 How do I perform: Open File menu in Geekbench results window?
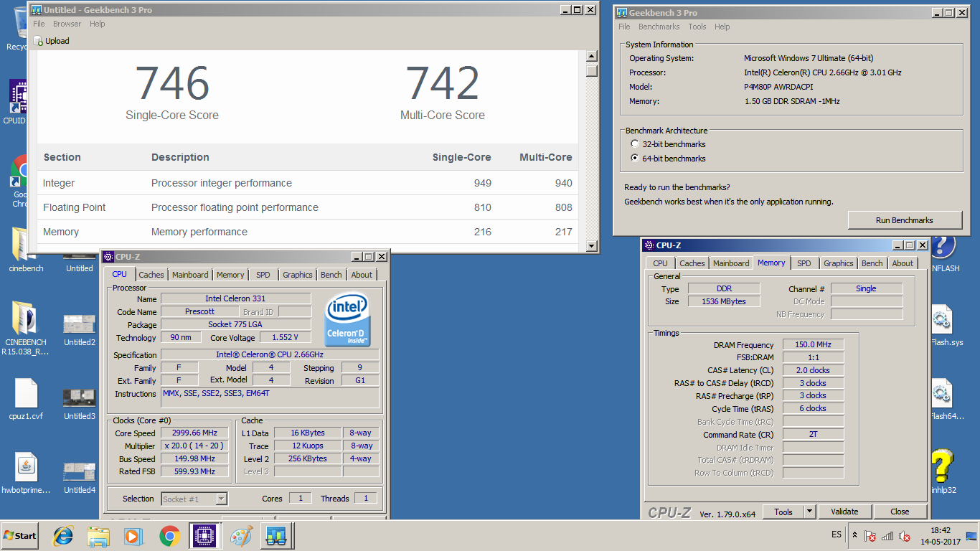(x=39, y=24)
